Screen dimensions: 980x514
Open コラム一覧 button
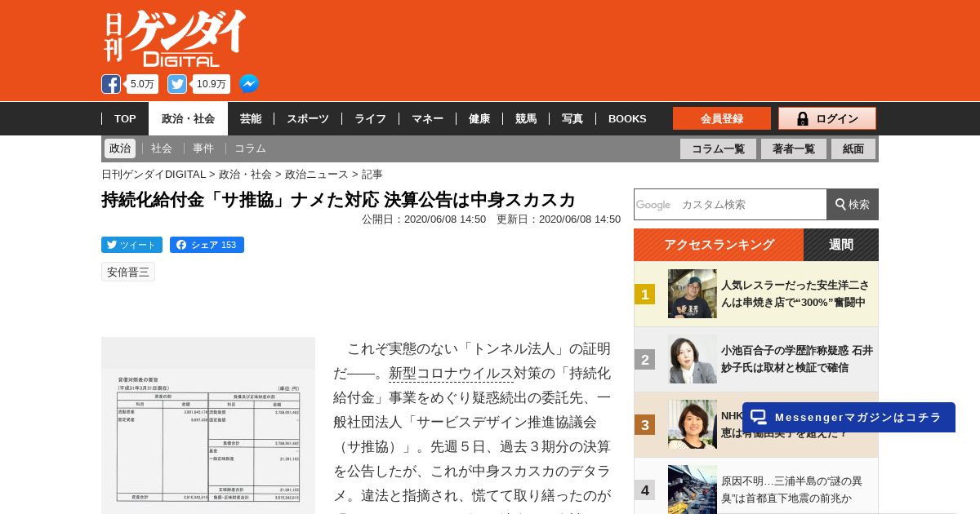pyautogui.click(x=718, y=148)
